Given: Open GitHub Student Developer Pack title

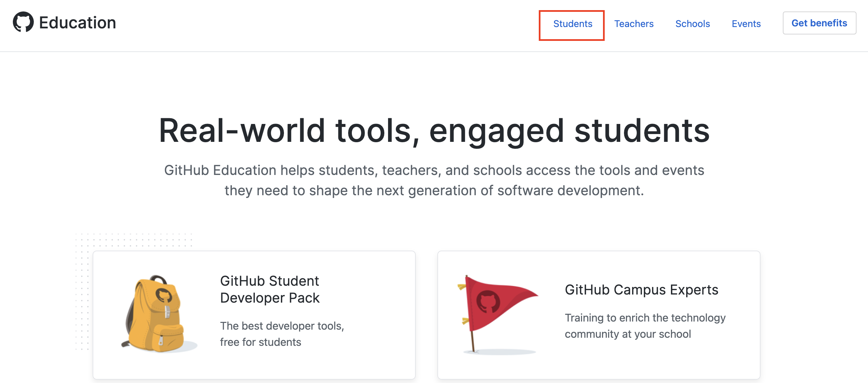Looking at the screenshot, I should coord(269,289).
